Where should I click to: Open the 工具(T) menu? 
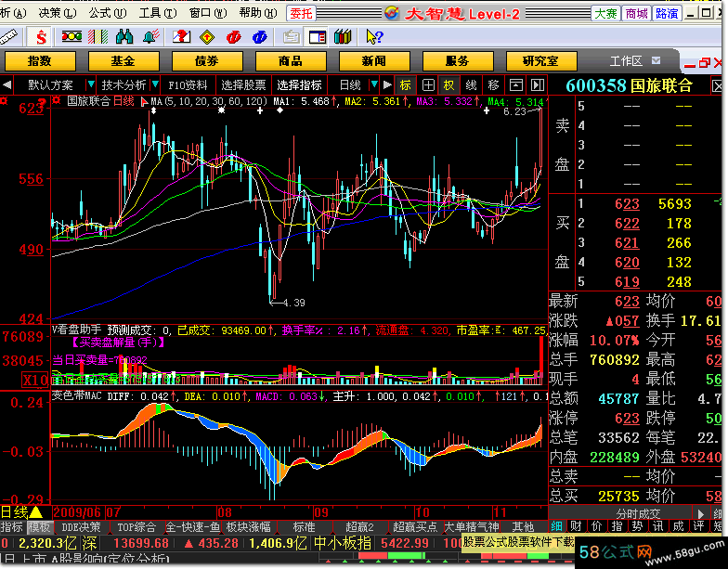click(x=158, y=13)
